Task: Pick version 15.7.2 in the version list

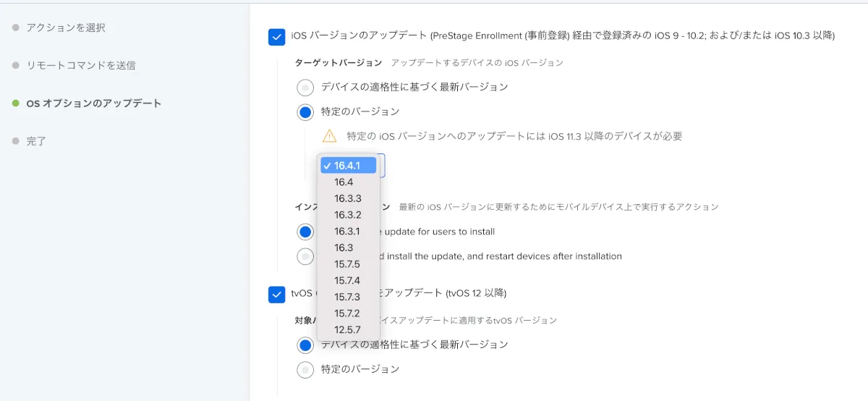Action: (348, 313)
